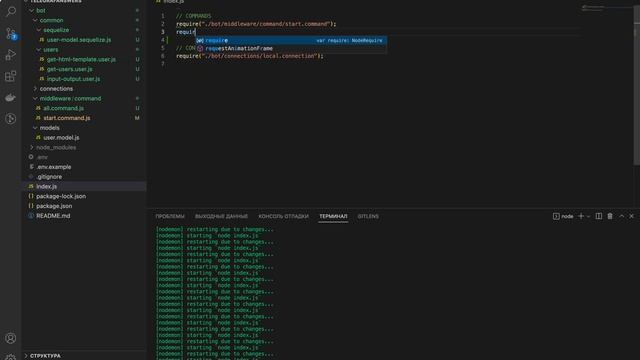Select index.js in explorer

84,187
